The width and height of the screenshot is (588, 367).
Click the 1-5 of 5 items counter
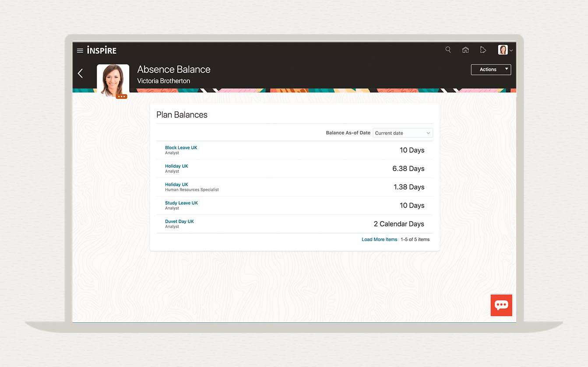tap(415, 239)
